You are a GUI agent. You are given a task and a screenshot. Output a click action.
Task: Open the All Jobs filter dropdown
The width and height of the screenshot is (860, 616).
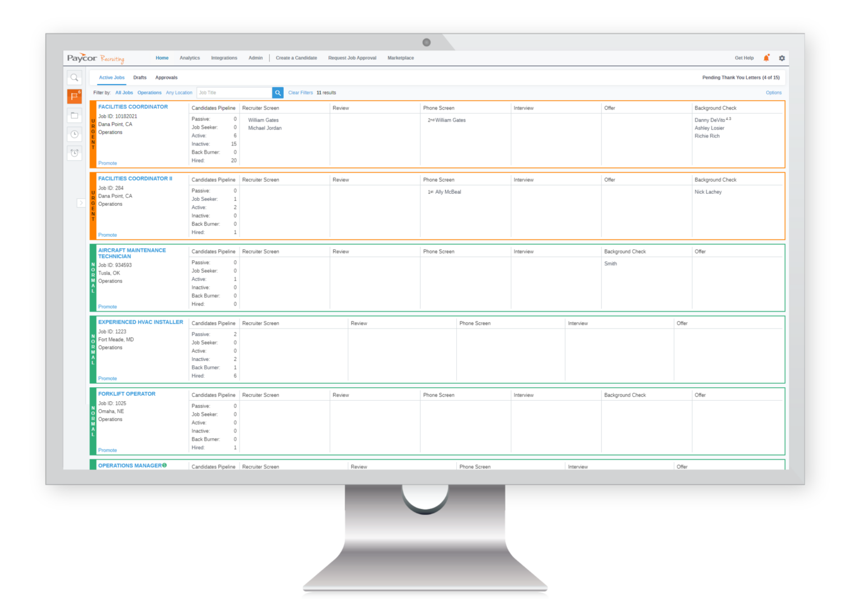pyautogui.click(x=124, y=92)
